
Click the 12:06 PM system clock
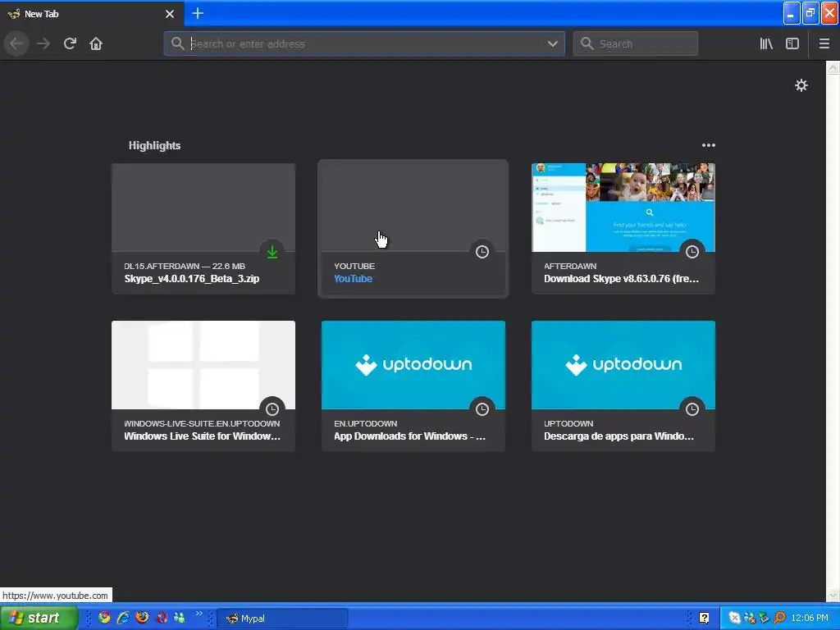810,619
